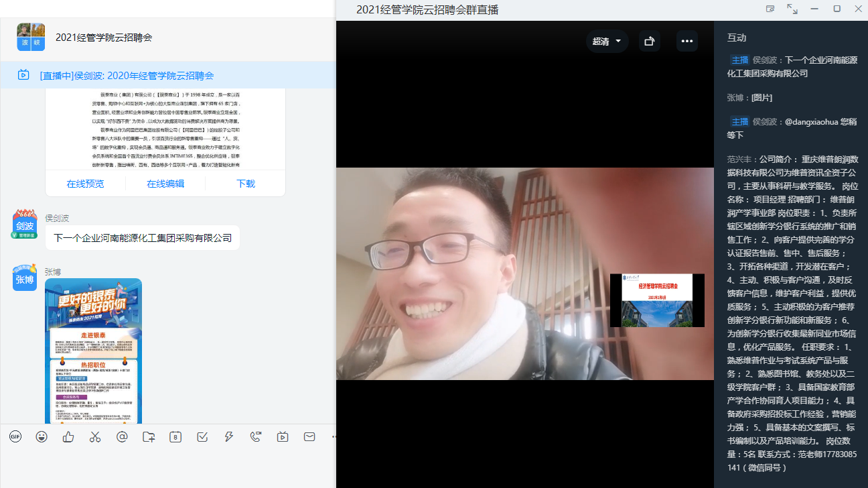Toggle fullscreen with the expand arrows icon
The width and height of the screenshot is (868, 488).
[792, 9]
